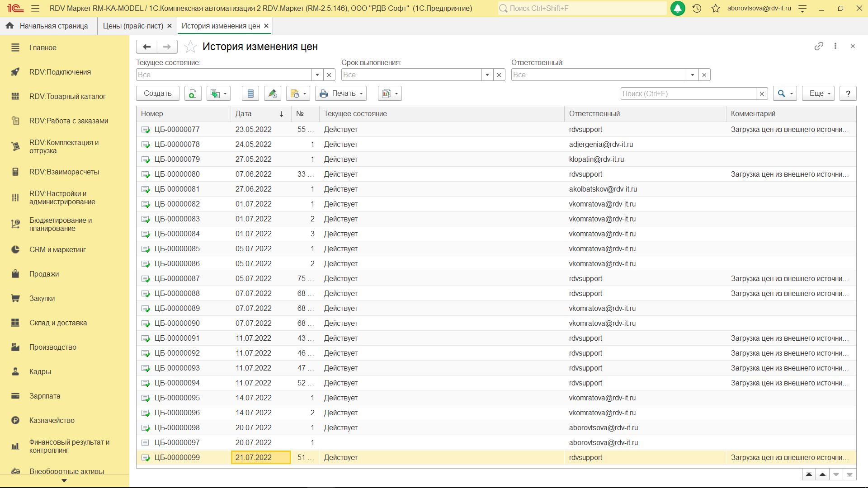Click the Создать button
This screenshot has width=868, height=488.
[x=157, y=94]
